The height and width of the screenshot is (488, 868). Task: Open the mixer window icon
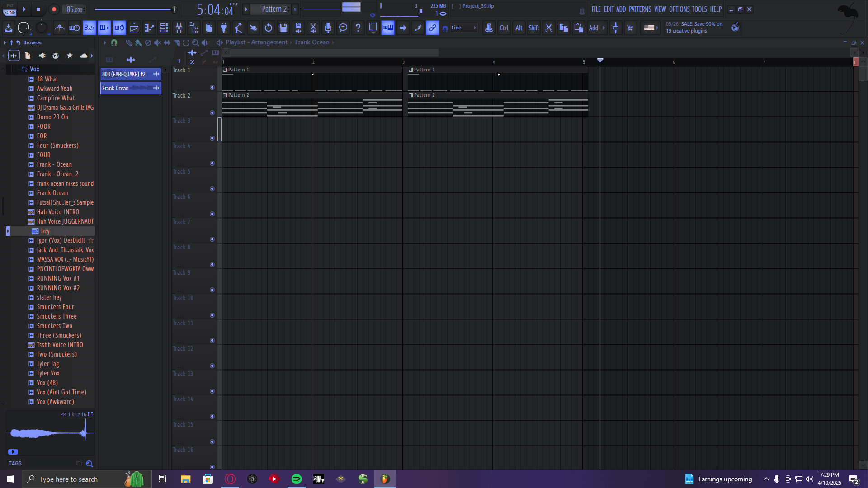point(179,28)
